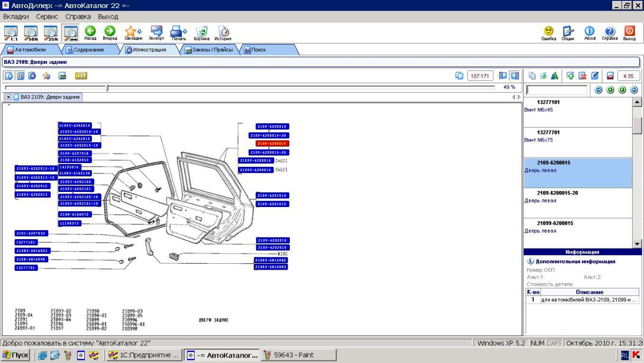Open the История history
Image resolution: width=644 pixels, height=363 pixels.
click(x=223, y=33)
